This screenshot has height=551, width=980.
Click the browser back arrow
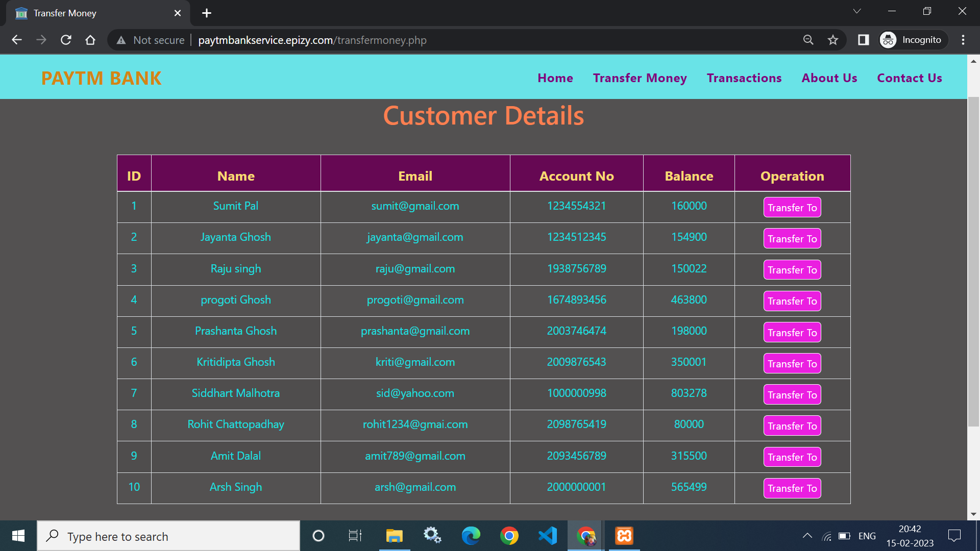(x=17, y=40)
